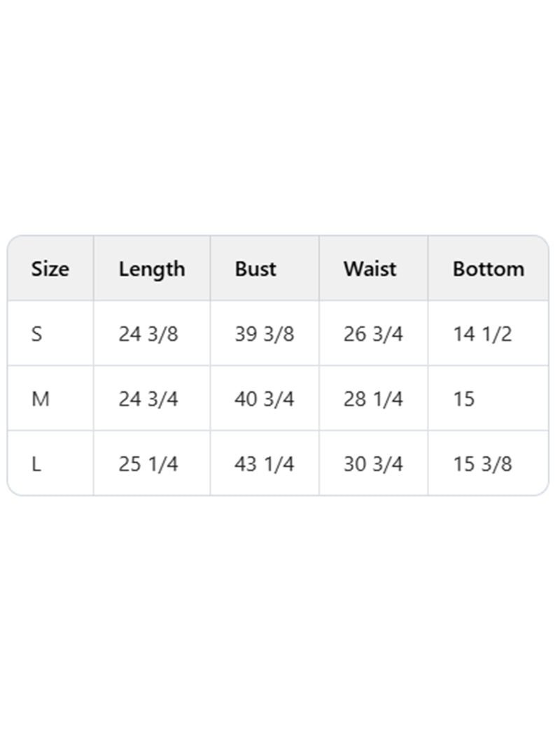Click the 24 3/8 length cell

coord(148,334)
